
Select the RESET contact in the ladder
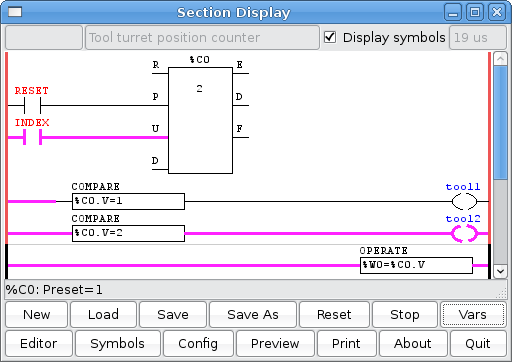click(32, 105)
